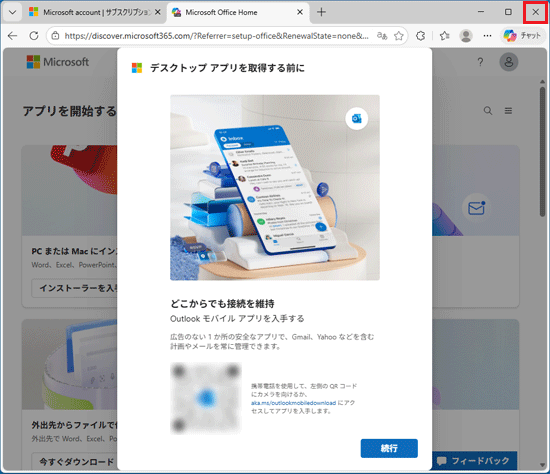The height and width of the screenshot is (474, 550).
Task: Open the hamburger menu icon
Action: pyautogui.click(x=508, y=111)
